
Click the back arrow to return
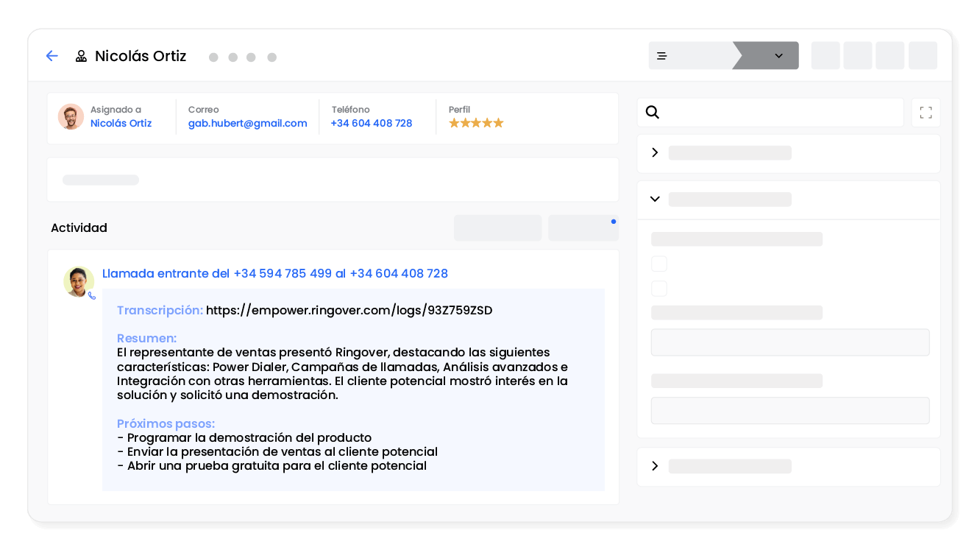tap(52, 56)
